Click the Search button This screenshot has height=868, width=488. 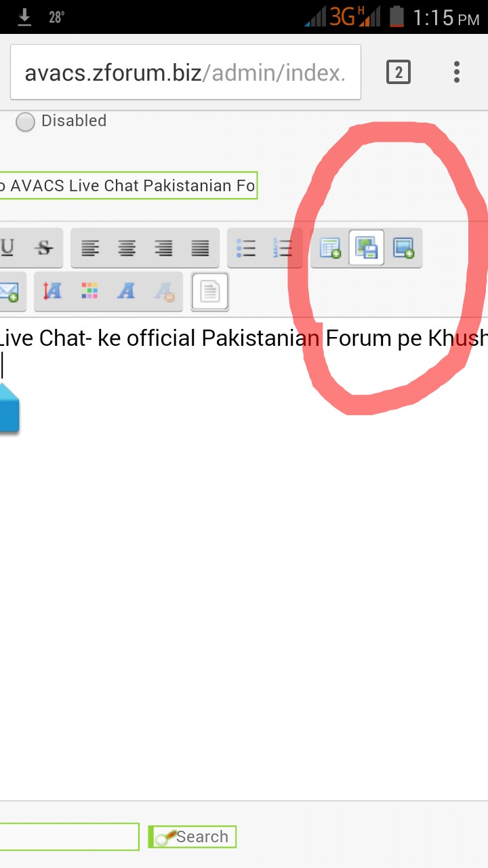coord(192,837)
